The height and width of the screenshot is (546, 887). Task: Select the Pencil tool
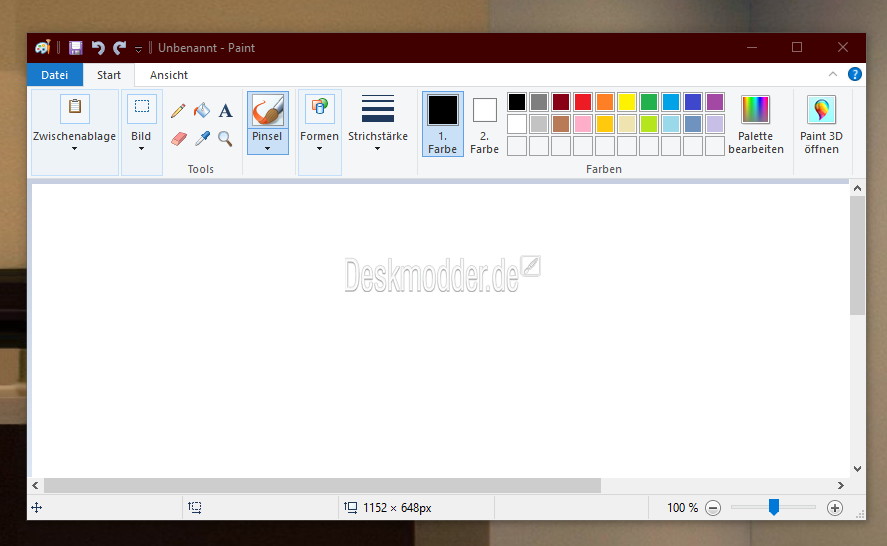(x=178, y=110)
